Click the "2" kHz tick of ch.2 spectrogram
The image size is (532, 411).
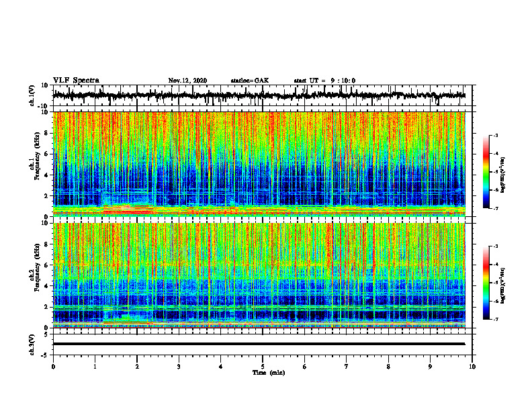(46, 307)
